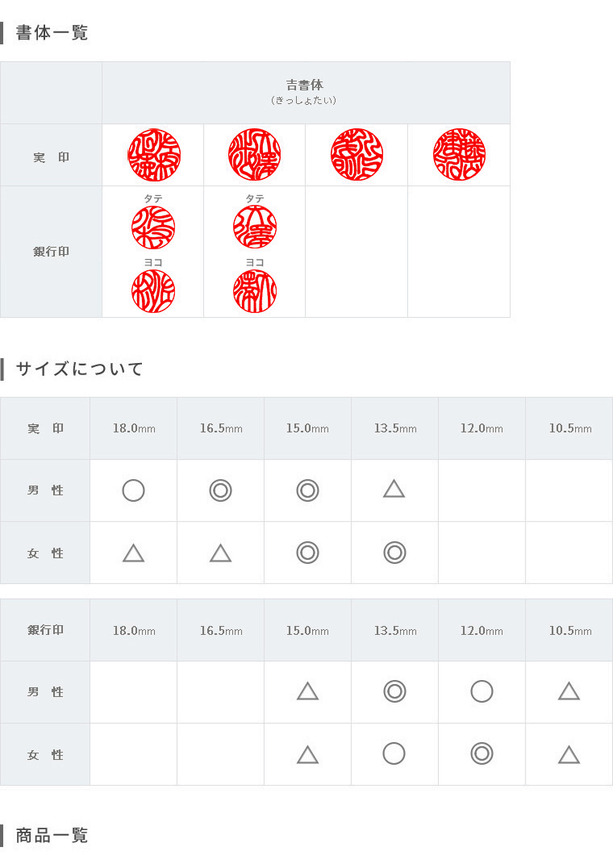Click single circle for 男性 銀行印 12.0mm
Screen dimensions: 613x868
(x=482, y=691)
